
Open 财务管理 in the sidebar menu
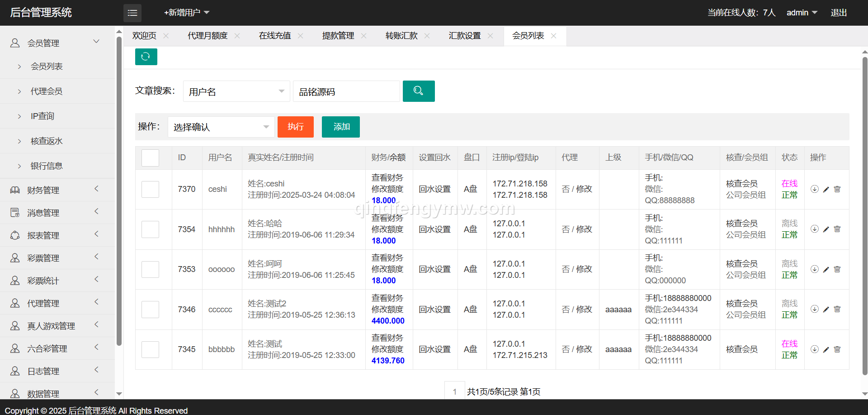(x=43, y=190)
